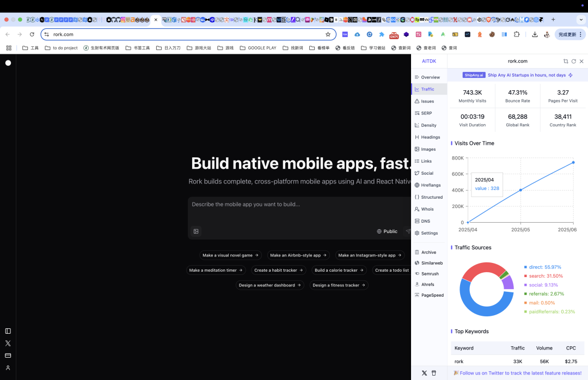Open the Overview section in AITDK
The height and width of the screenshot is (380, 588).
[427, 77]
